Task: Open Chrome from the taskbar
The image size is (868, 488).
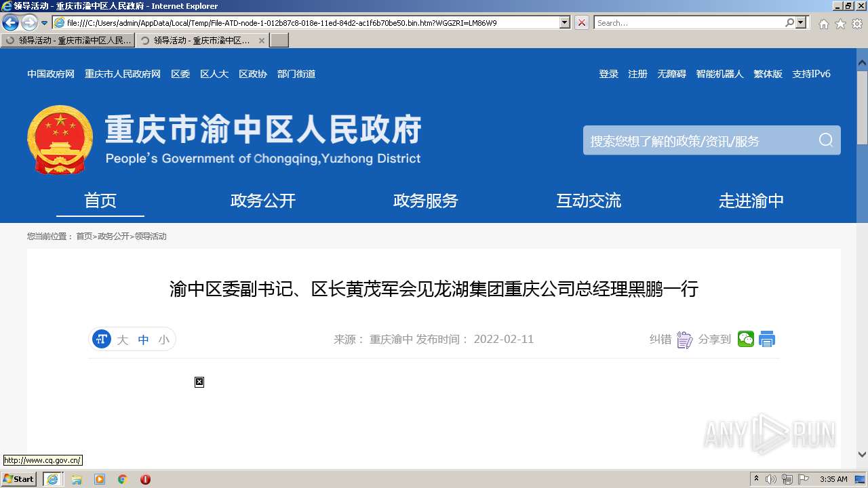Action: tap(123, 479)
